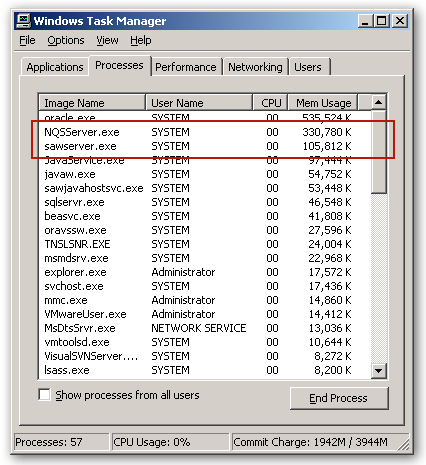Select the beasvc.exe process

tap(204, 216)
